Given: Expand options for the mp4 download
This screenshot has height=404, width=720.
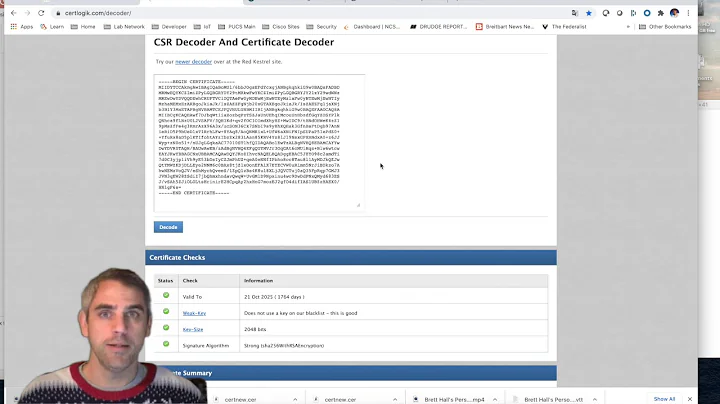Looking at the screenshot, I should pyautogui.click(x=495, y=399).
